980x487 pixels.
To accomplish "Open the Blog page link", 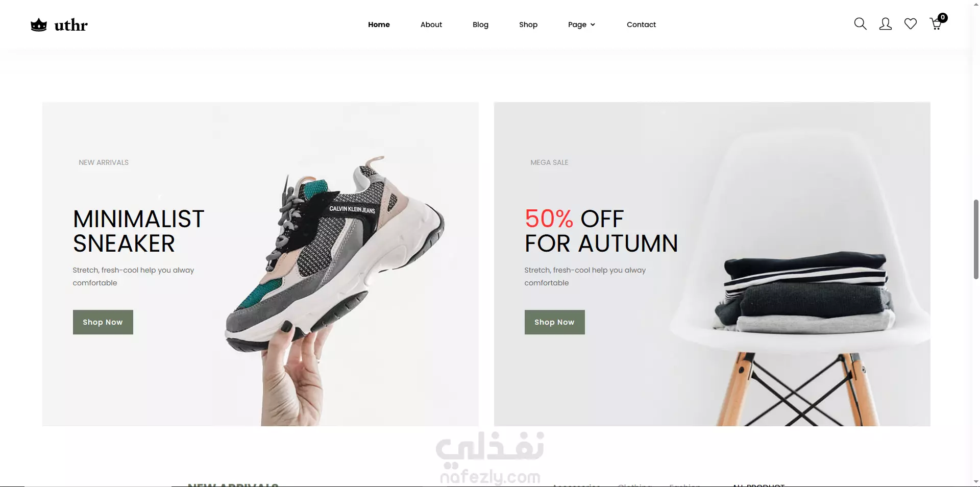I will [x=480, y=25].
